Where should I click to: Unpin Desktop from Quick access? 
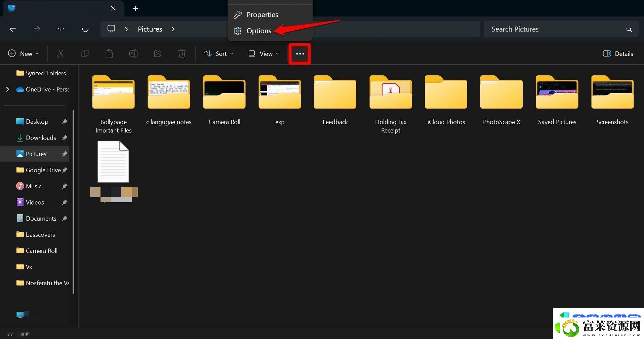(x=65, y=121)
